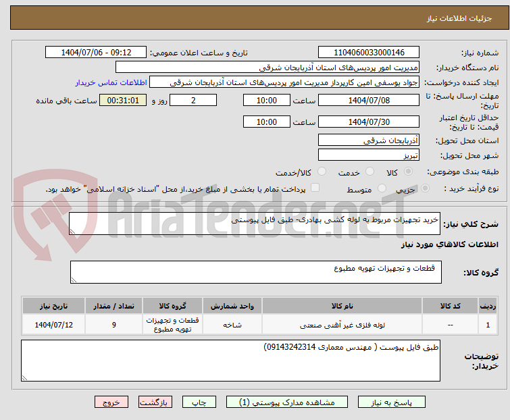Click the اطلاعات کالاهای مورد نیاز heading
510x420 pixels.
click(449, 244)
